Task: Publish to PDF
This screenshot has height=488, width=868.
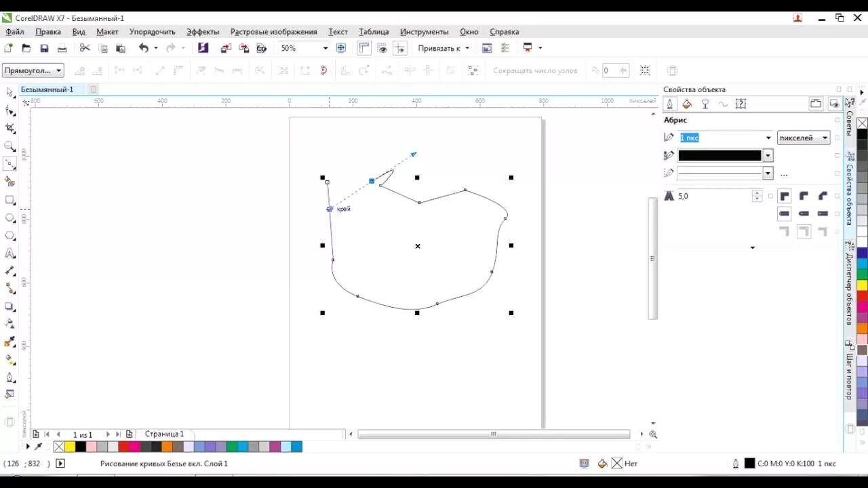Action: click(x=261, y=48)
